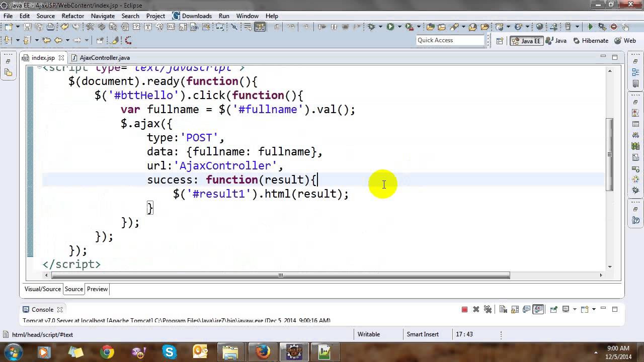The image size is (644, 362).
Task: Click the Windows Start button
Action: coord(13,351)
